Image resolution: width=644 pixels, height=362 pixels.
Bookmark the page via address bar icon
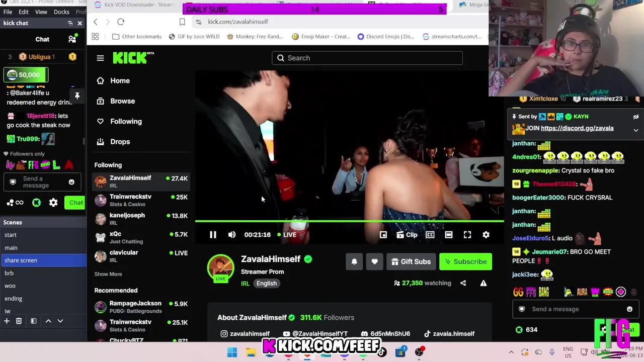coord(182,22)
